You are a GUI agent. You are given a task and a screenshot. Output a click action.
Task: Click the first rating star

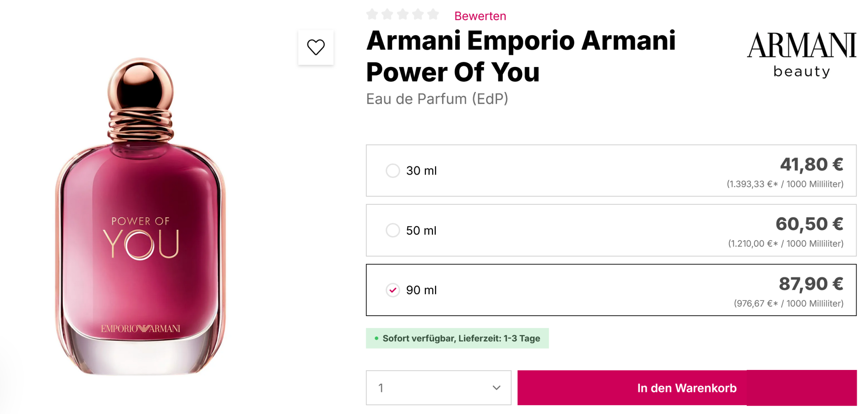click(372, 15)
